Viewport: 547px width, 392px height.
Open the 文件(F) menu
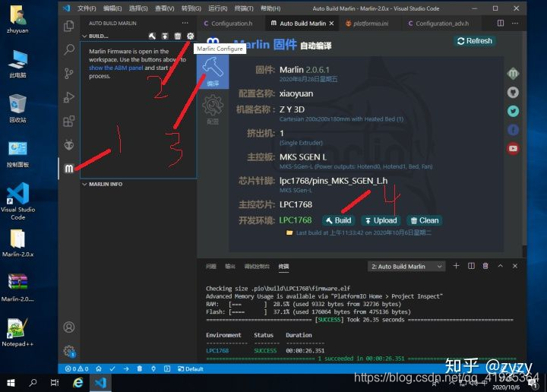point(87,8)
